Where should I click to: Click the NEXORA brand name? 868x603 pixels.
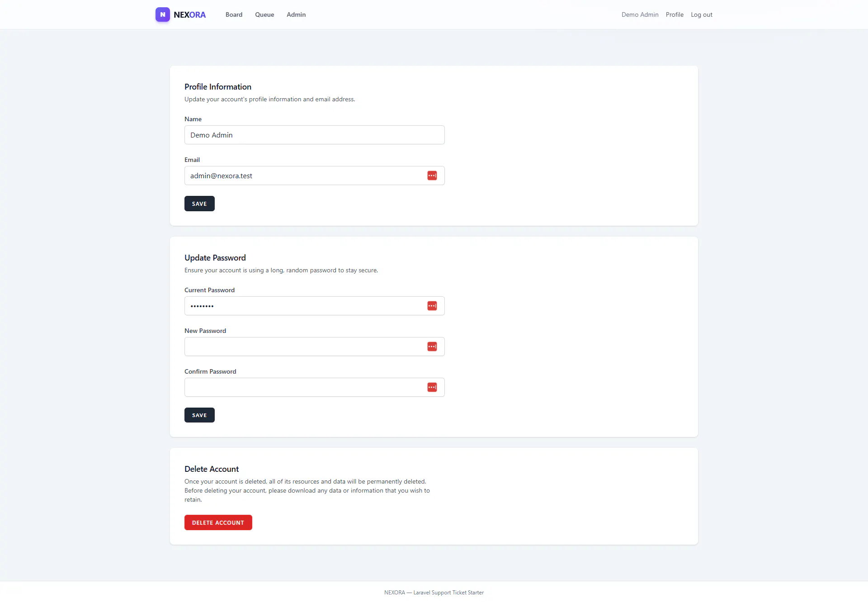pos(189,14)
